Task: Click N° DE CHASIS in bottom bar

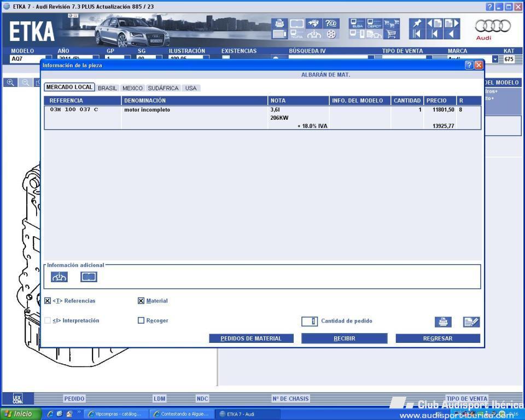Action: click(x=290, y=399)
